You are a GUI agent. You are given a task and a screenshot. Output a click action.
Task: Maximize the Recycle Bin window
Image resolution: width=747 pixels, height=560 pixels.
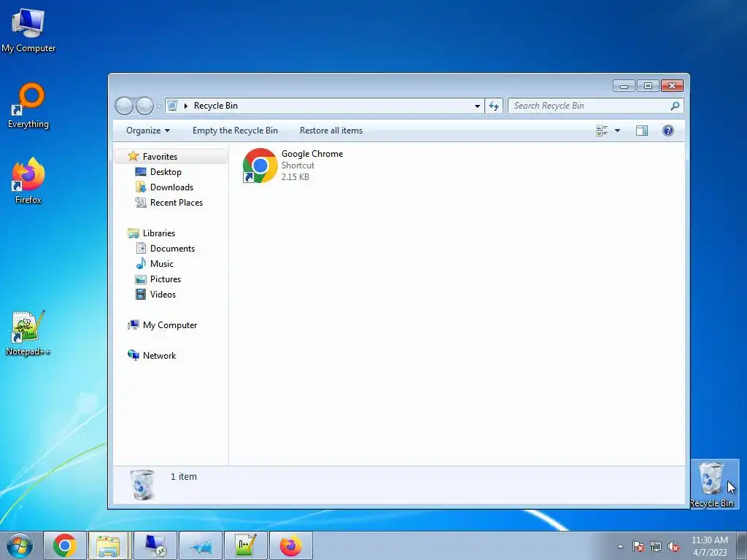tap(648, 86)
